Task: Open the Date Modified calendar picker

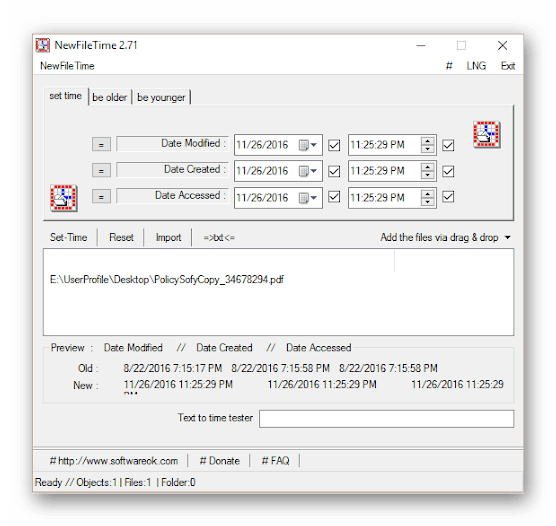Action: pos(308,145)
